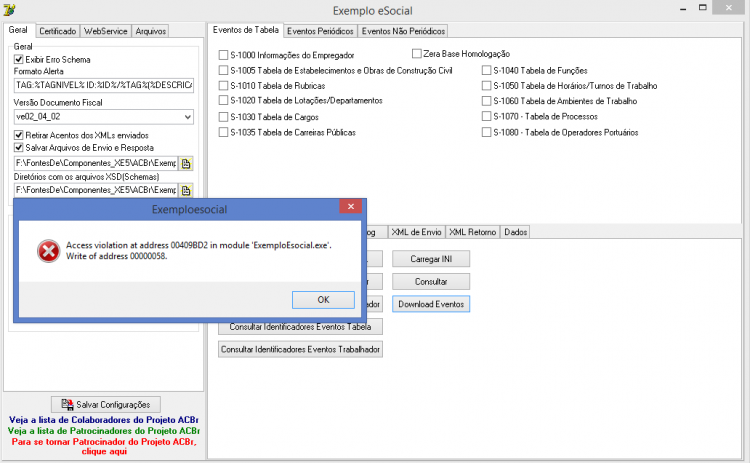Click save files path input field
750x463 pixels.
[x=96, y=164]
